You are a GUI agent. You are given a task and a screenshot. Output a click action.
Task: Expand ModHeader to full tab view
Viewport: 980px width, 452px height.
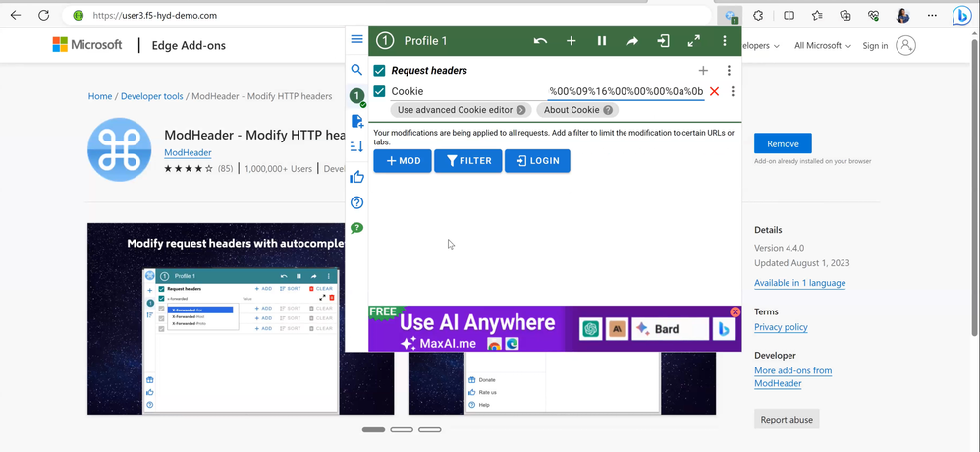click(693, 41)
